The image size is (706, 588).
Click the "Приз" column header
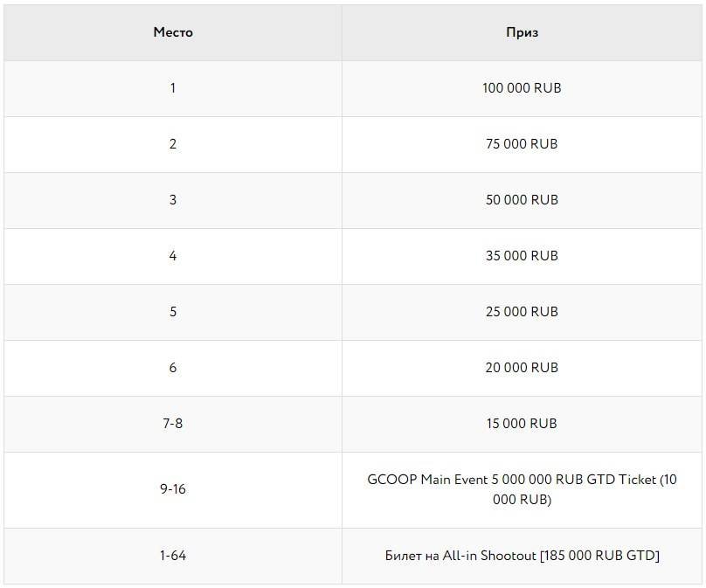coord(522,32)
